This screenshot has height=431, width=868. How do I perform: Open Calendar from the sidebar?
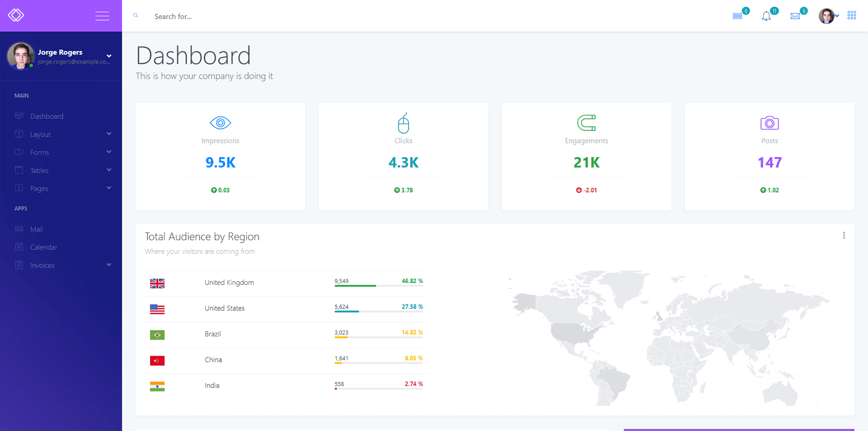[x=43, y=247]
